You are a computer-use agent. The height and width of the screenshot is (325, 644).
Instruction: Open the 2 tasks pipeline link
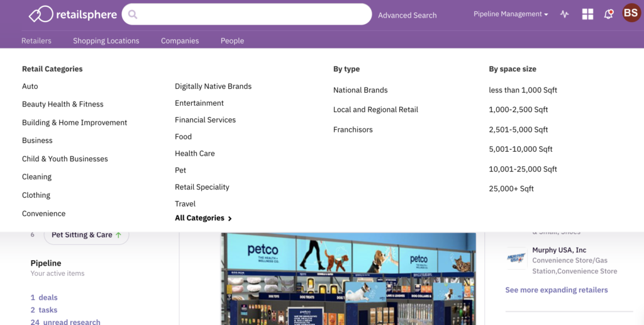[44, 310]
